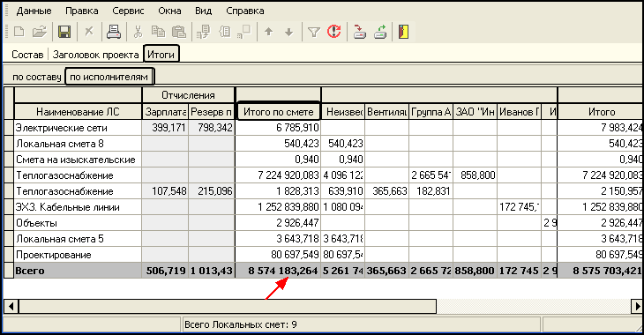Click the Группа А column header

click(431, 112)
